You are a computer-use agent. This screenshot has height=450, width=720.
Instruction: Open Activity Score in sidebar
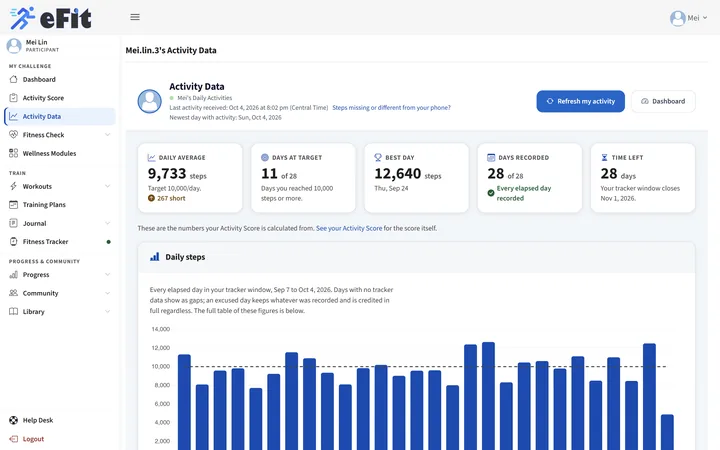click(60, 98)
